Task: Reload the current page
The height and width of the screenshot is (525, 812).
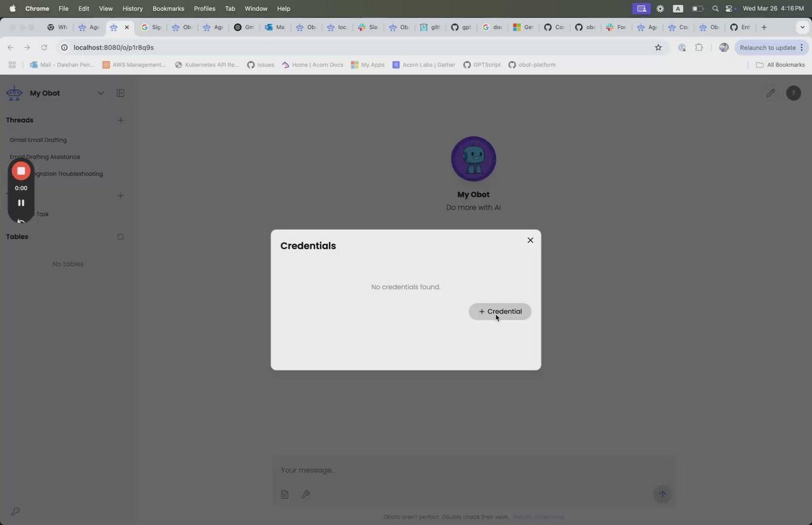Action: click(44, 48)
